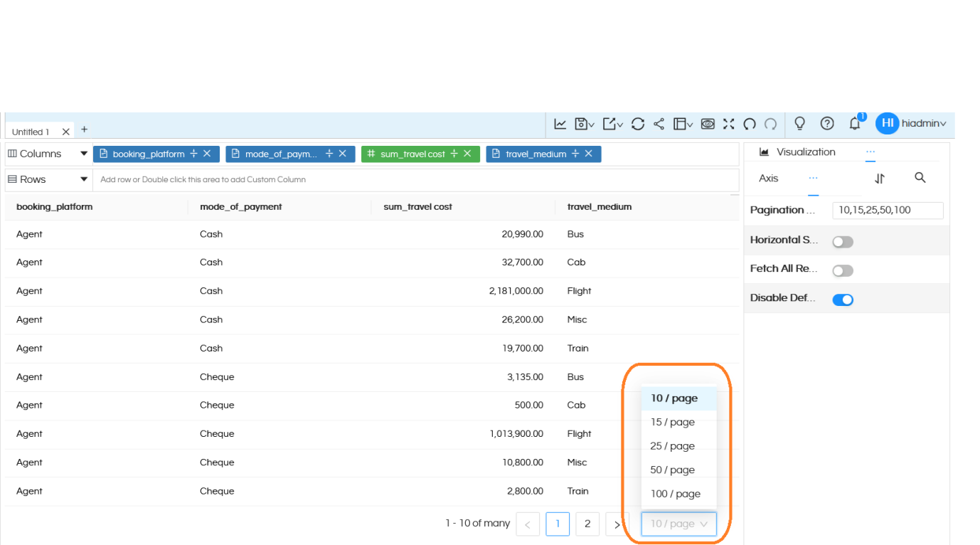Screen dimensions: 980x545
Task: Click the search magnifier icon in panel
Action: (920, 178)
